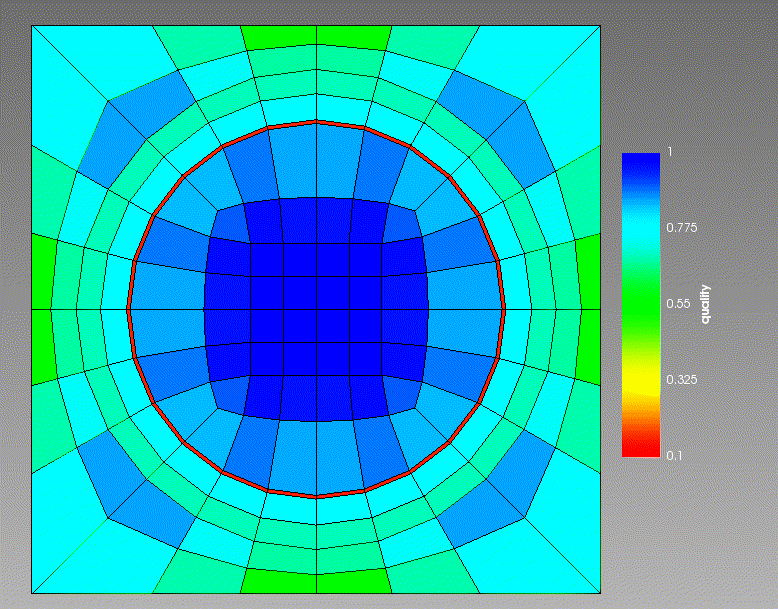Click the 0.325 legend tick label
Image resolution: width=778 pixels, height=609 pixels.
coord(680,380)
